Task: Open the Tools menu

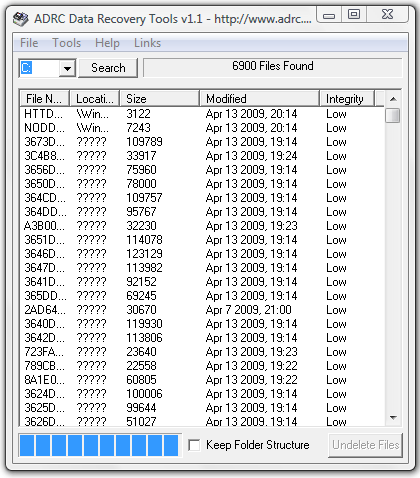Action: [67, 43]
